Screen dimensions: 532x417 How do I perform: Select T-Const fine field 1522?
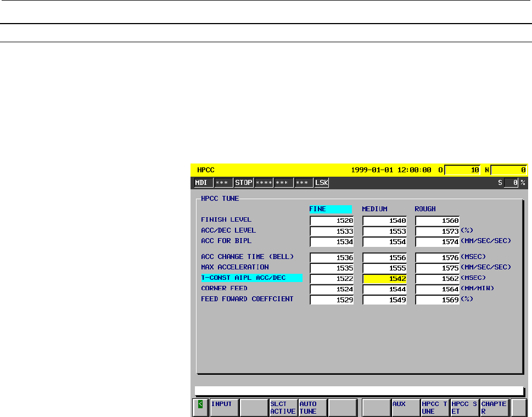(x=332, y=279)
